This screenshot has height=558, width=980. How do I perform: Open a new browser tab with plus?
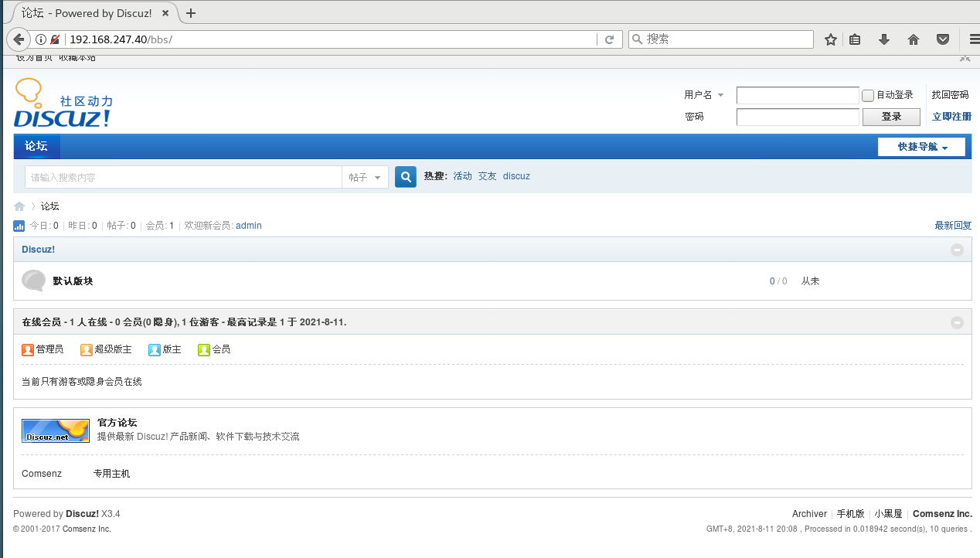click(191, 13)
